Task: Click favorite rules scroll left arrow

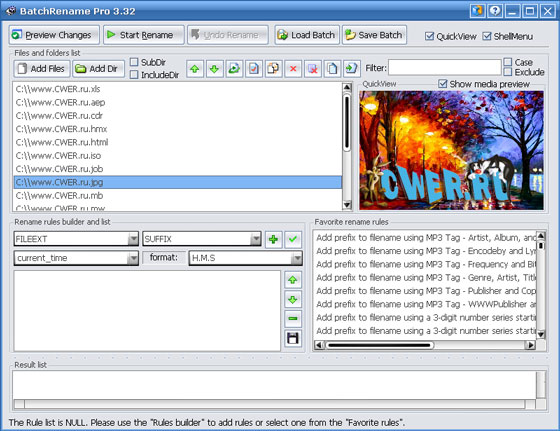Action: pyautogui.click(x=319, y=345)
